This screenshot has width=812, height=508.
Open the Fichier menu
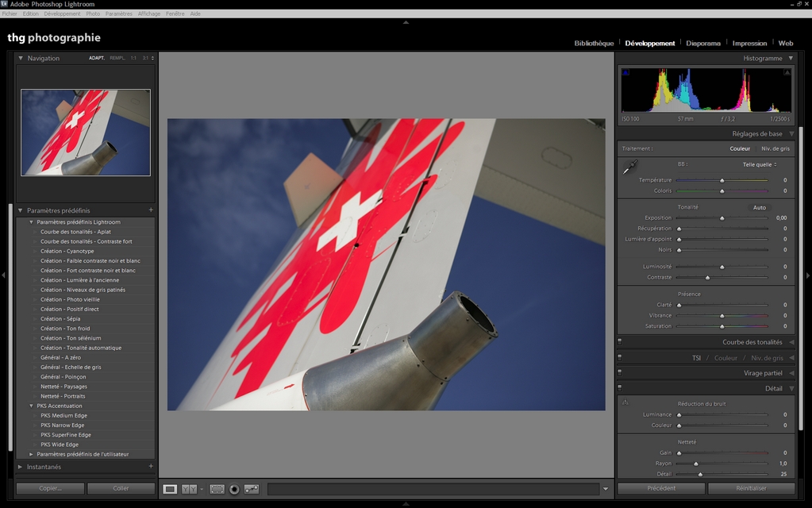pos(10,14)
